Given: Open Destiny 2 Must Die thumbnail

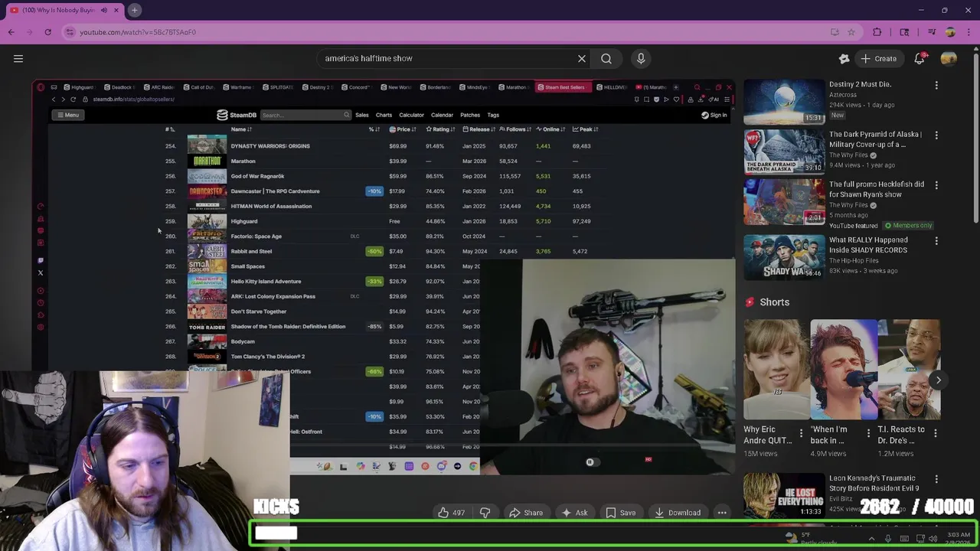Looking at the screenshot, I should (x=784, y=101).
